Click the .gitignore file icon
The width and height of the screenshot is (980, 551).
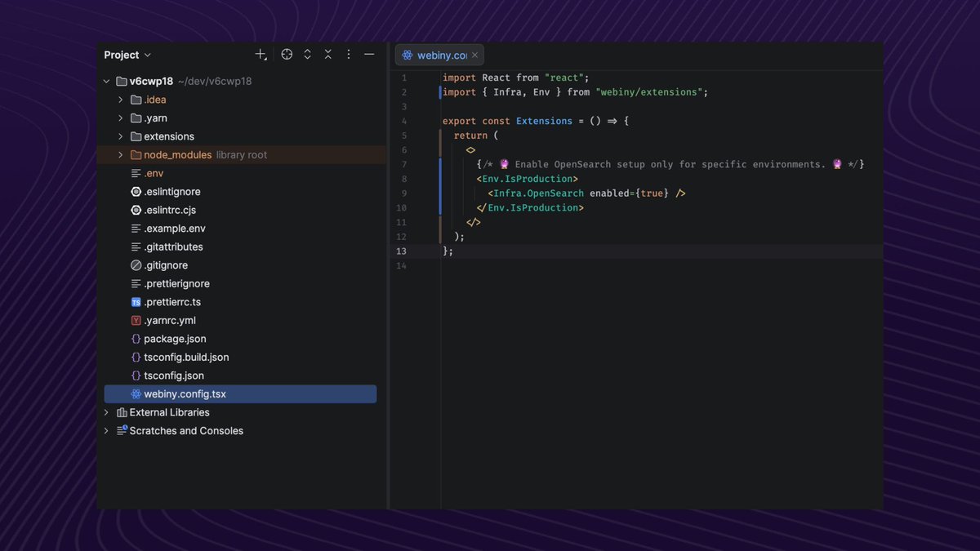136,265
